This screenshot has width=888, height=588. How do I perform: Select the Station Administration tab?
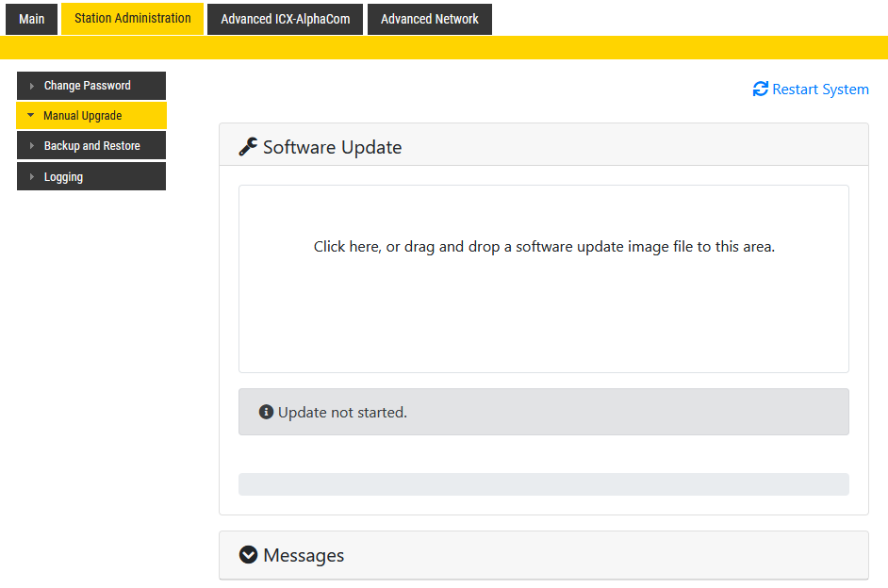132,19
